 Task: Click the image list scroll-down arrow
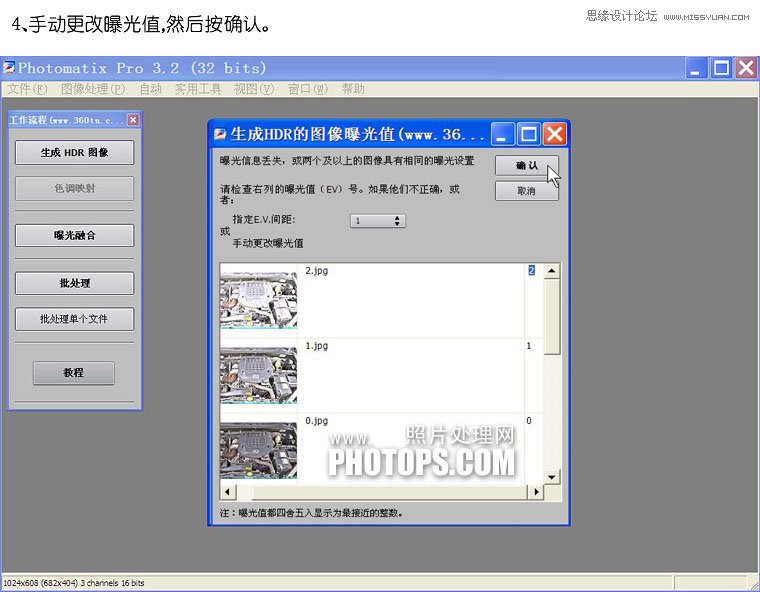tap(552, 477)
